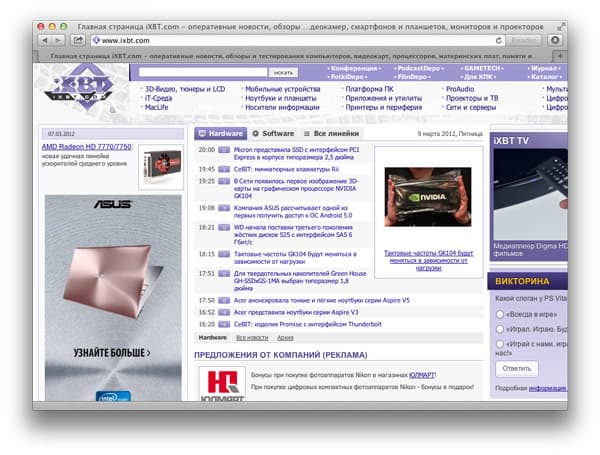Open the Downloads button in Safari toolbar

coord(555,40)
